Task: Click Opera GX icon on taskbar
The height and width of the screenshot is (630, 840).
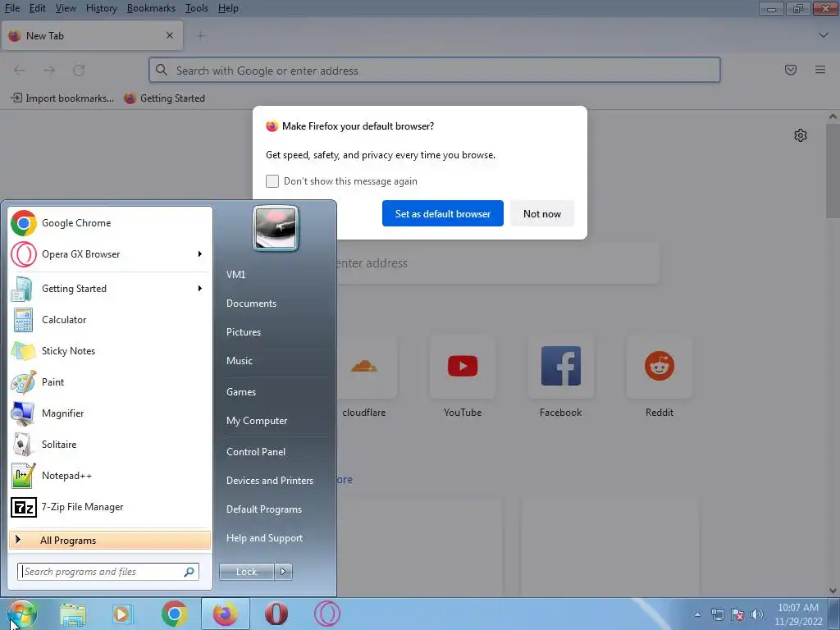Action: click(327, 614)
